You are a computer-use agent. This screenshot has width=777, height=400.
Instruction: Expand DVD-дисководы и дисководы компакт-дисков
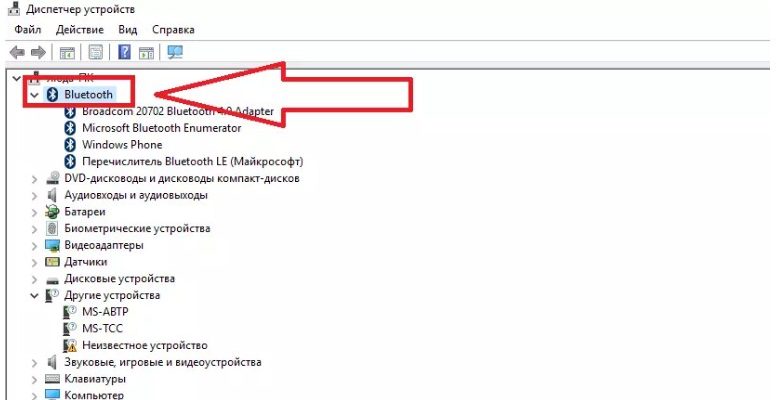[34, 178]
